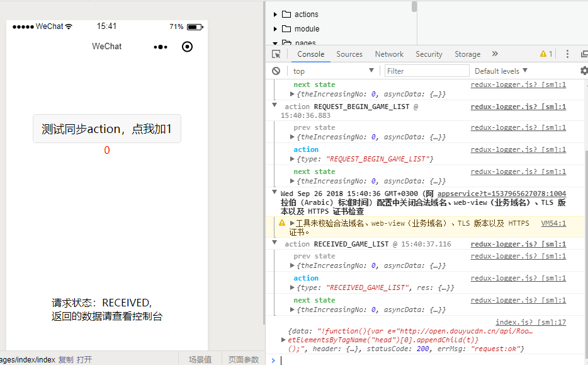
Task: Toggle the dock panel icon at right edge
Action: click(584, 54)
